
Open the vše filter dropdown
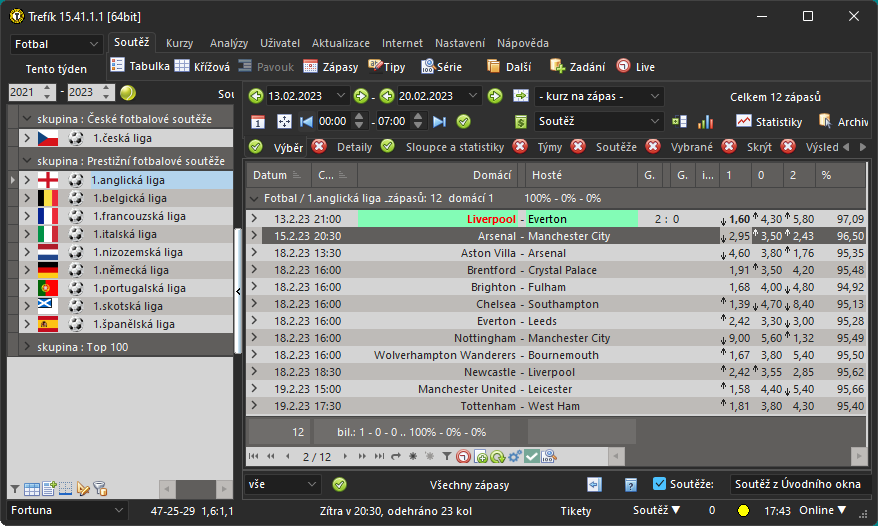tap(283, 485)
